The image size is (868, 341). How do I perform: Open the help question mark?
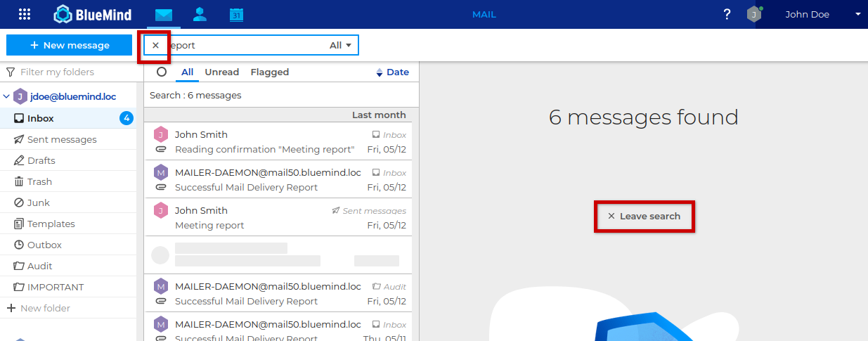(727, 14)
